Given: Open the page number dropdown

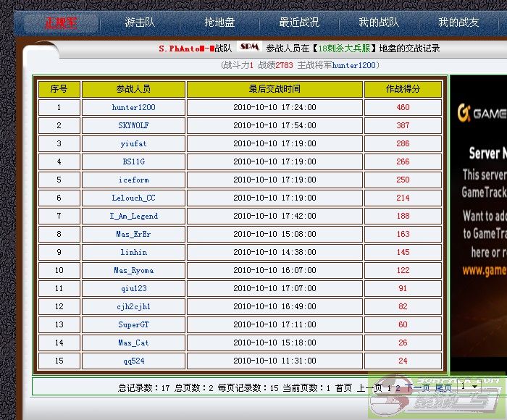Looking at the screenshot, I should point(469,387).
